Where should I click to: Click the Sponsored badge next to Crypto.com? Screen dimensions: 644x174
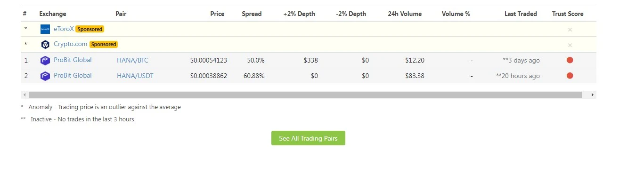pos(103,44)
